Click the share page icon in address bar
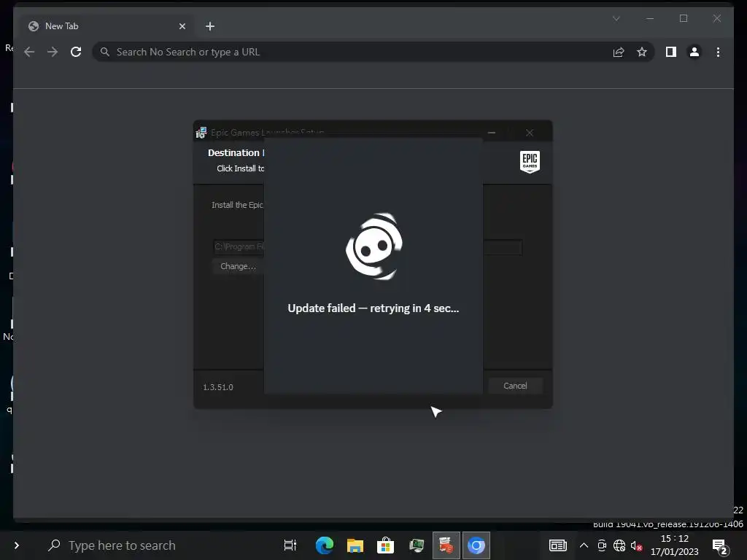 (x=619, y=52)
